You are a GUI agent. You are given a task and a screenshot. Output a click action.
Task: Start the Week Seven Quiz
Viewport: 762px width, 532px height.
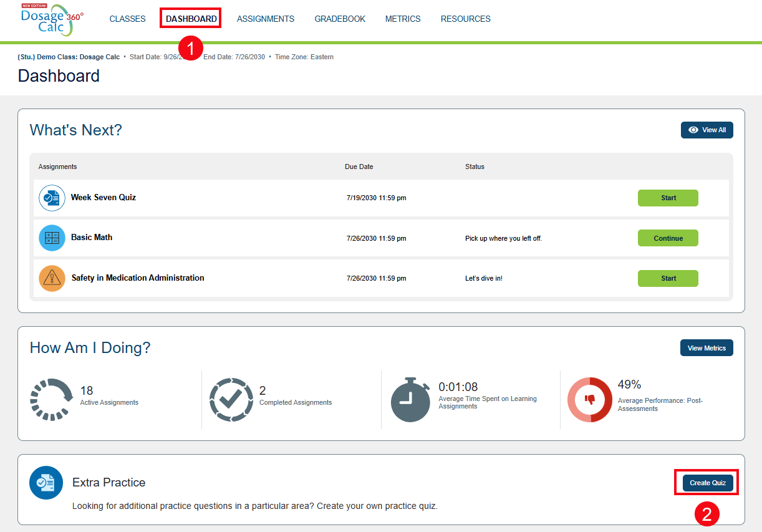tap(668, 197)
